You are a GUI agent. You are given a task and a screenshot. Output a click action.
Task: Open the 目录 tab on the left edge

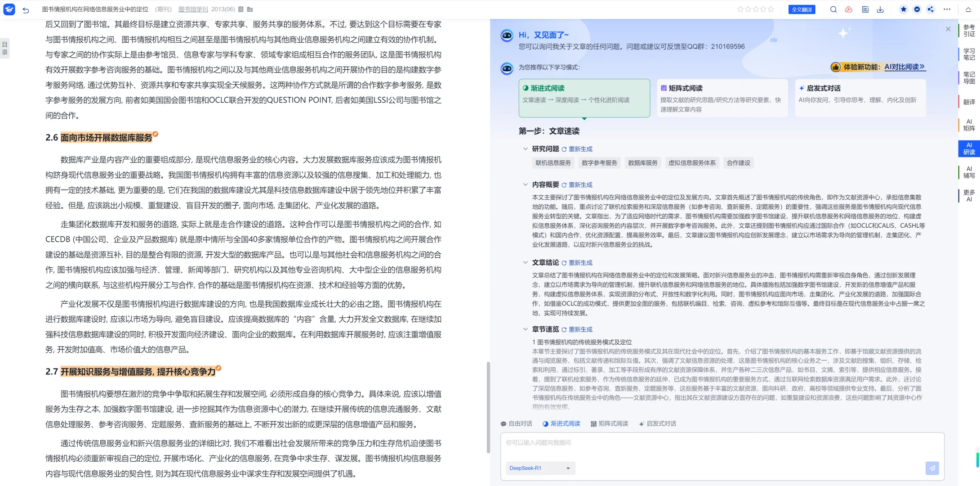pos(4,47)
